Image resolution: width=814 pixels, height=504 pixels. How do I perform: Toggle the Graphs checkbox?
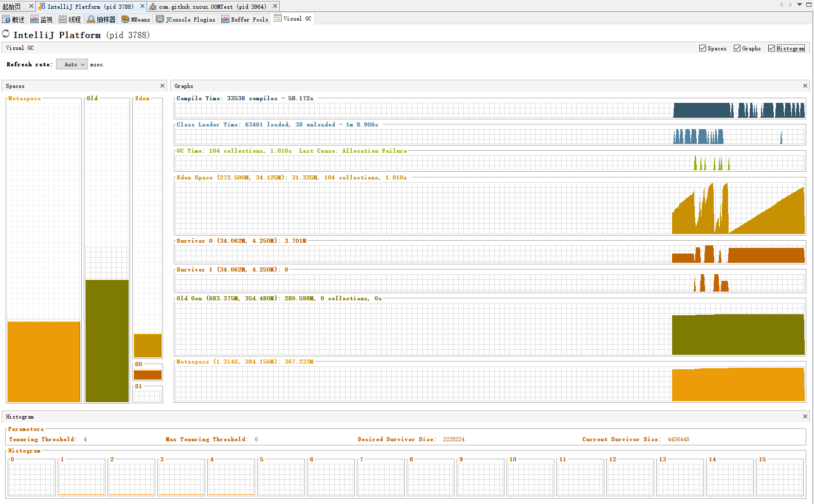[x=737, y=48]
